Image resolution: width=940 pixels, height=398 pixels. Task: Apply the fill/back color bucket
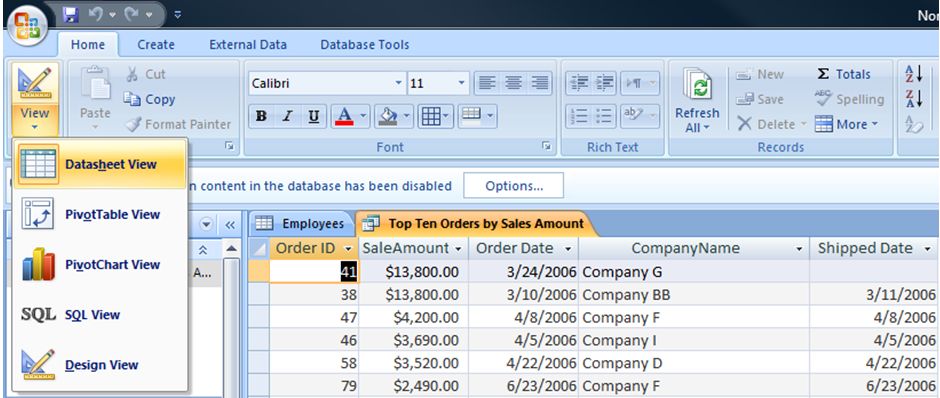(388, 116)
